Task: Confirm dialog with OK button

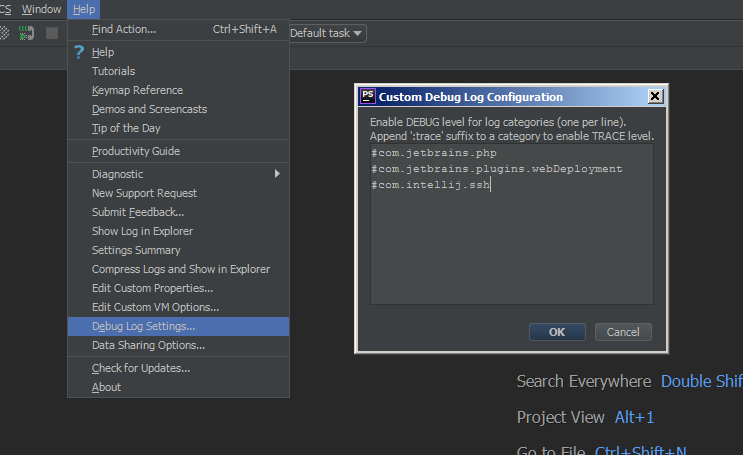Action: pos(557,332)
